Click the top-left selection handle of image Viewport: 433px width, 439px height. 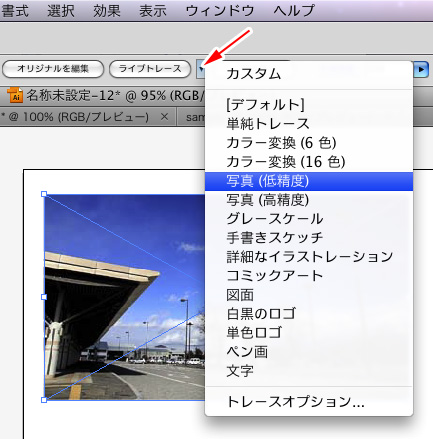pyautogui.click(x=44, y=194)
